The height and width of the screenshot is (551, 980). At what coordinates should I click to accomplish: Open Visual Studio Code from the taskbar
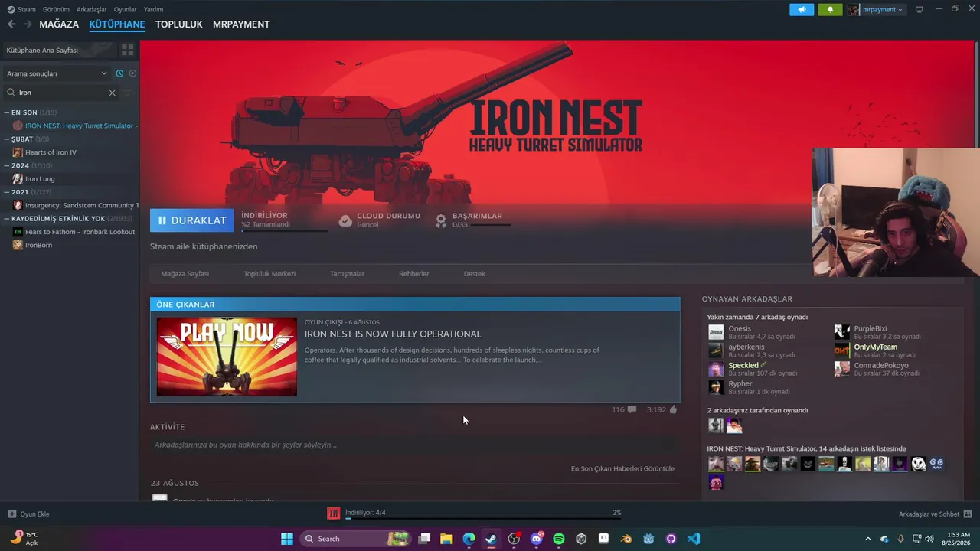[694, 539]
